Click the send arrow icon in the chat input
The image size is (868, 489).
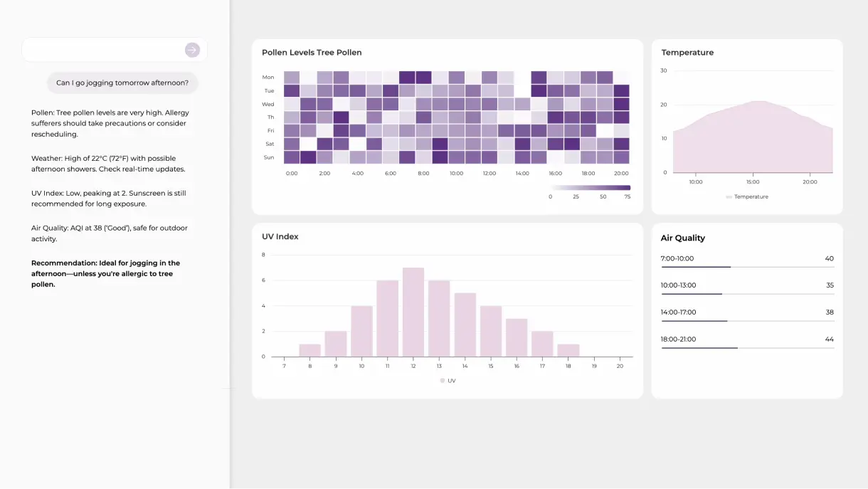191,50
